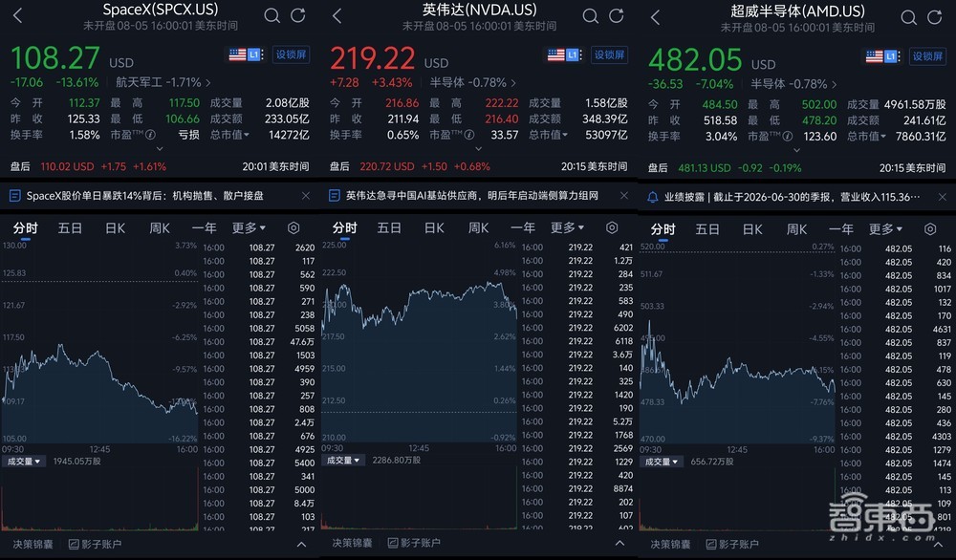This screenshot has height=560, width=956.
Task: Expand the NVDA quote details chevron
Action: point(479,149)
